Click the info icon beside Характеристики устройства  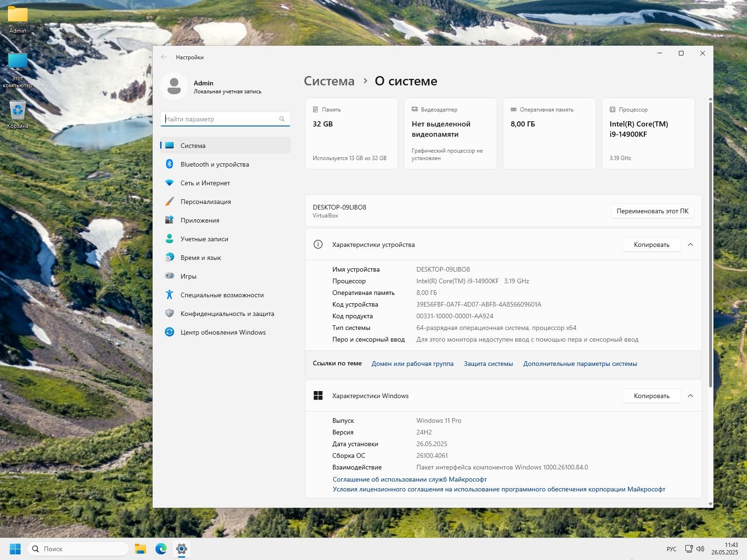click(318, 244)
